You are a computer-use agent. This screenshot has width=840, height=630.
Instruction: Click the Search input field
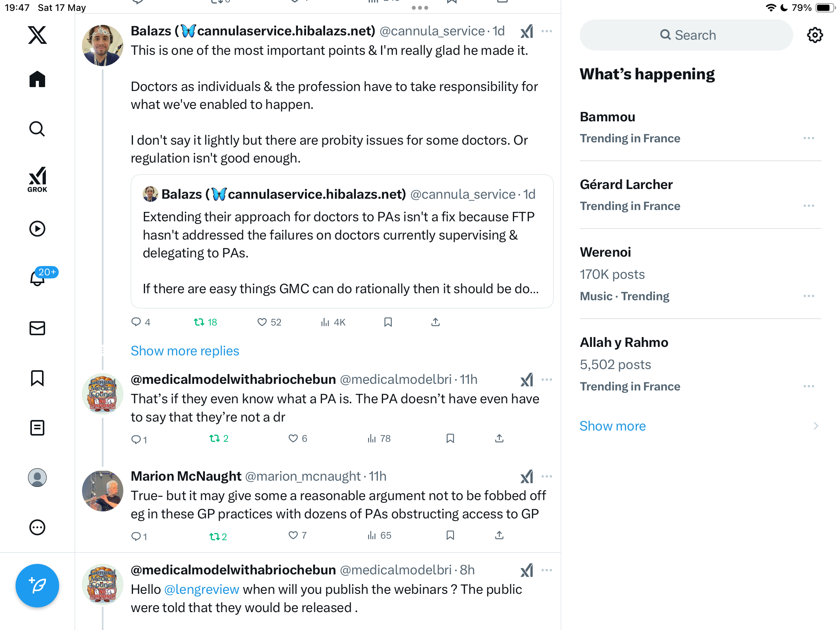click(x=686, y=35)
